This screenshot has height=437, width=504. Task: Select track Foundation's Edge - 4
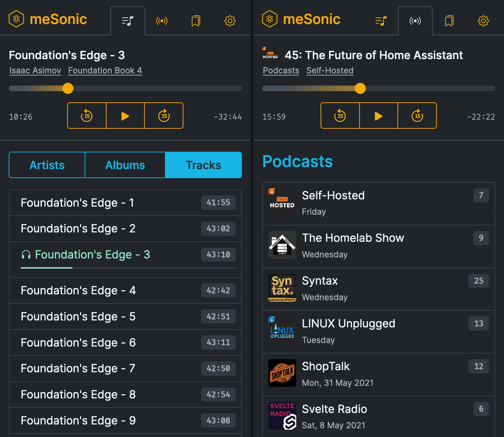pyautogui.click(x=125, y=291)
